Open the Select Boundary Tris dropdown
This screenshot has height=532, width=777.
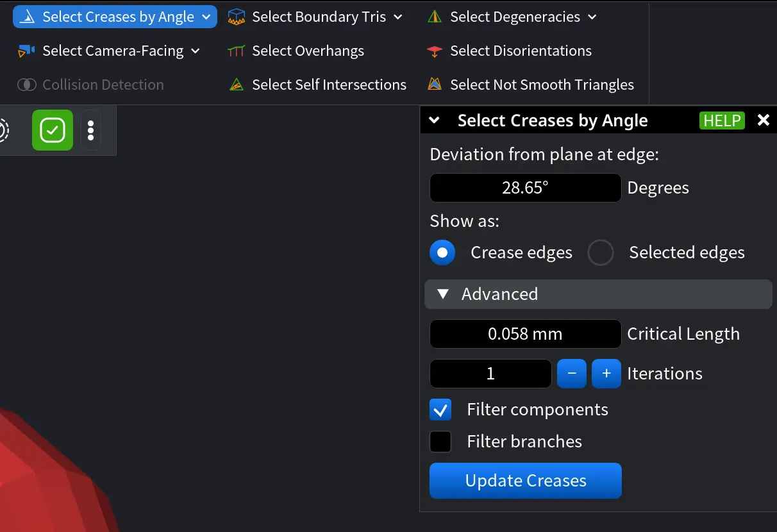pos(399,17)
